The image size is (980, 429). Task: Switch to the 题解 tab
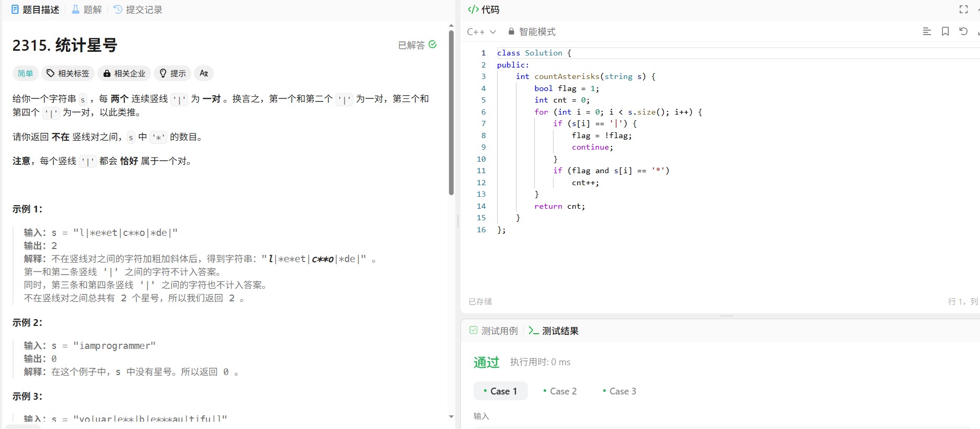87,9
